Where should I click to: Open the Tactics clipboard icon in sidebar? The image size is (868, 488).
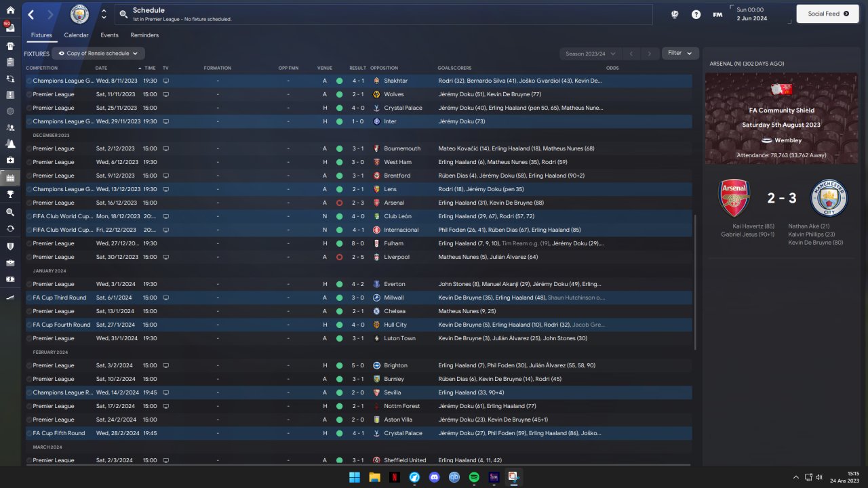[x=10, y=62]
